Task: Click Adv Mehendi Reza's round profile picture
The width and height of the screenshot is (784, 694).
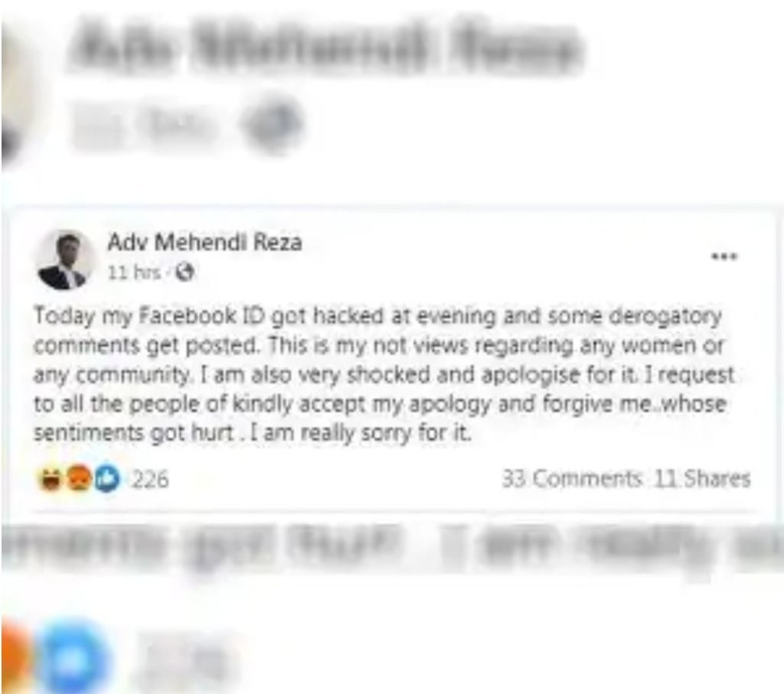Action: point(66,260)
